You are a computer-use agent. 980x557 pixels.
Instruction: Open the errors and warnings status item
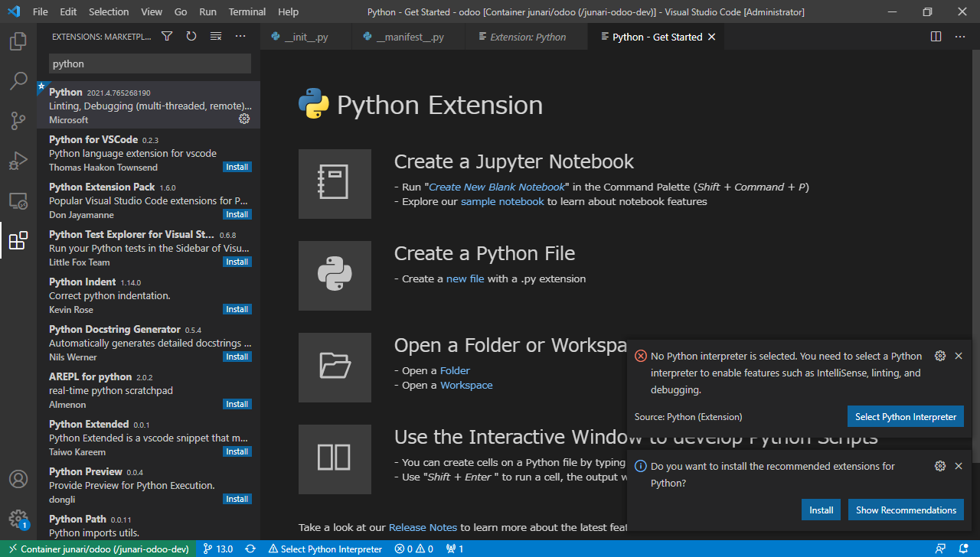(x=414, y=549)
